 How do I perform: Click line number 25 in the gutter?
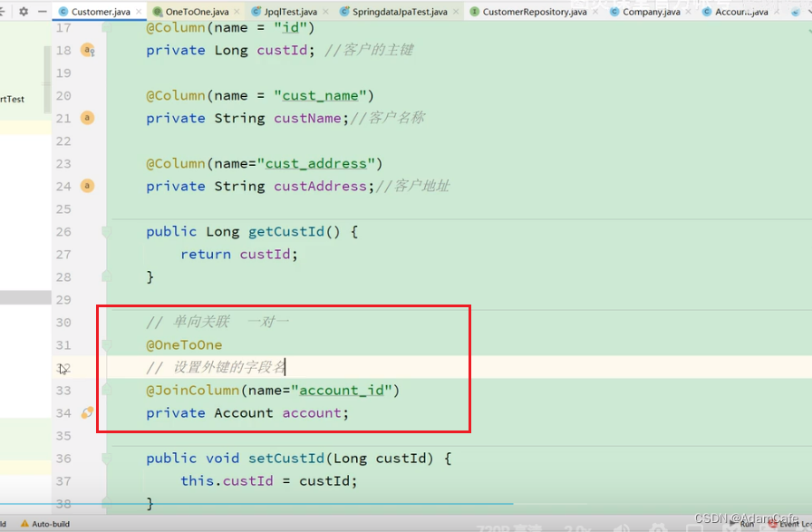[x=63, y=209]
